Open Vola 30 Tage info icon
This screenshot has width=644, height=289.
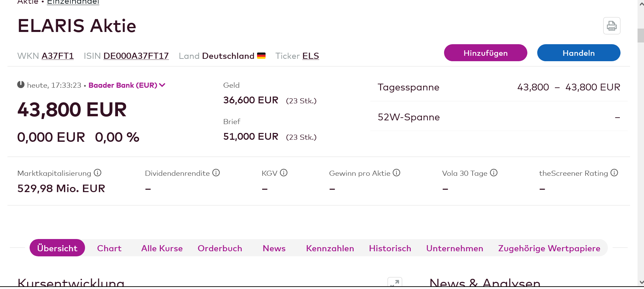coord(494,173)
